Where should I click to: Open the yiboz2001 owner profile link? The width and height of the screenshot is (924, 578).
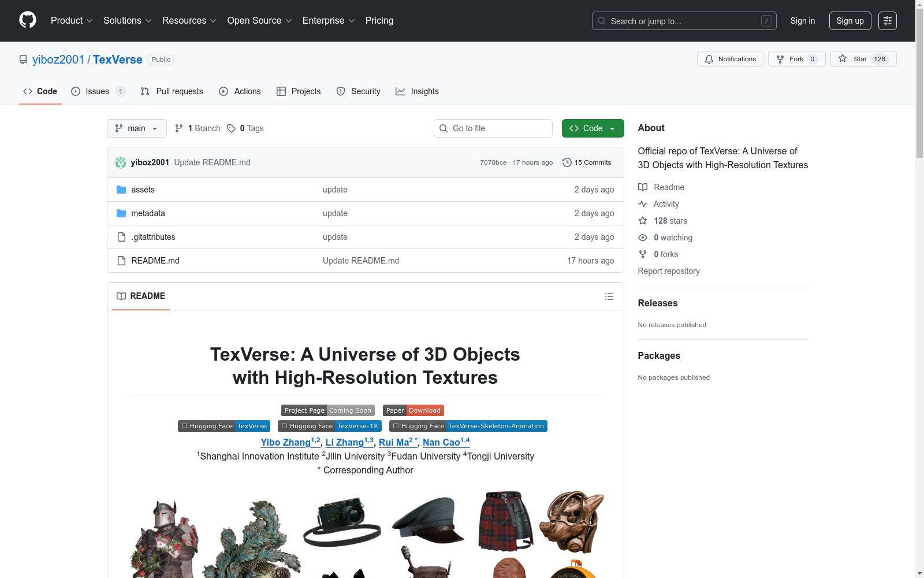pos(58,60)
